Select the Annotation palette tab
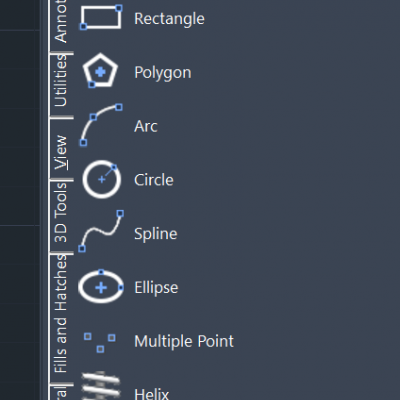400x400 pixels. pyautogui.click(x=61, y=21)
